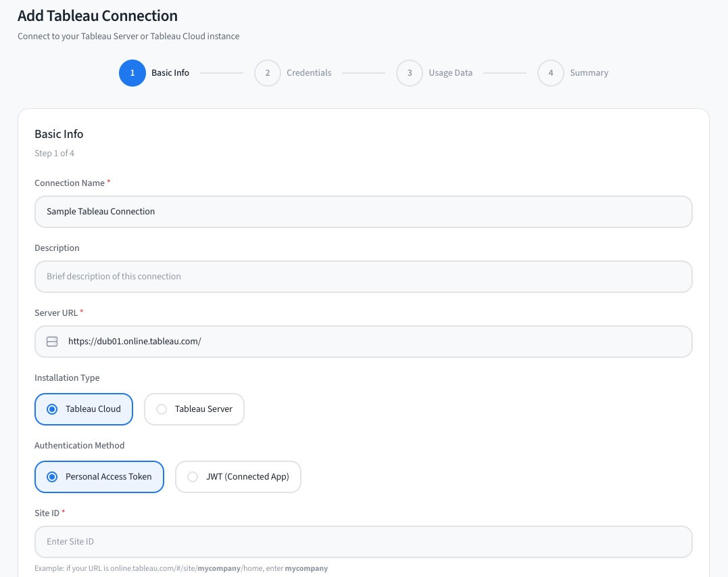
Task: Click the Server URL text field
Action: point(364,342)
